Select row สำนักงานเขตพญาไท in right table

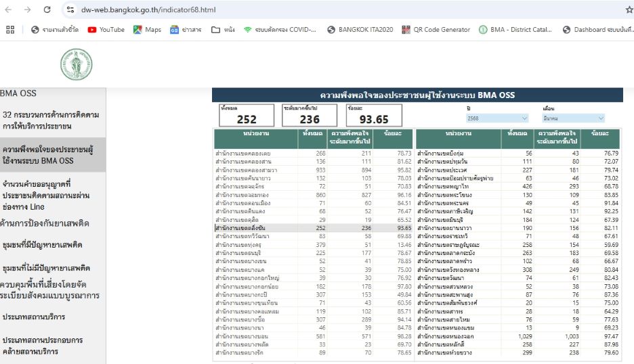click(517, 186)
